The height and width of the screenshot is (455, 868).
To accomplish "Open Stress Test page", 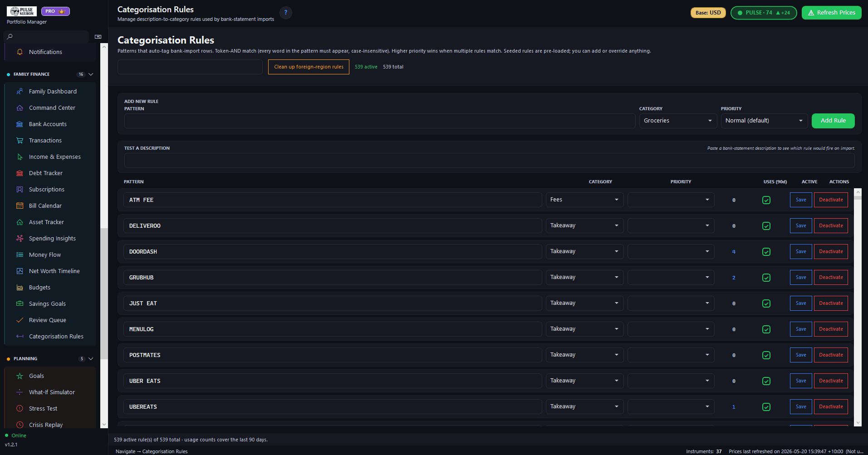I will click(x=50, y=409).
